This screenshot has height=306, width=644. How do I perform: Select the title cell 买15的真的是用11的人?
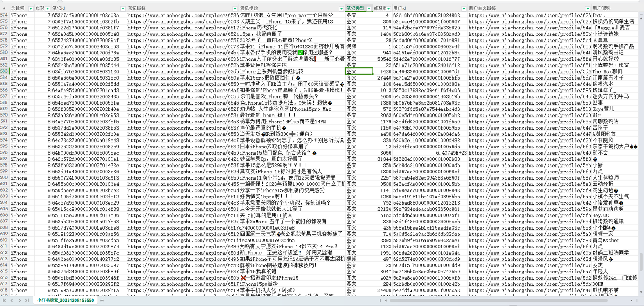click(x=292, y=215)
